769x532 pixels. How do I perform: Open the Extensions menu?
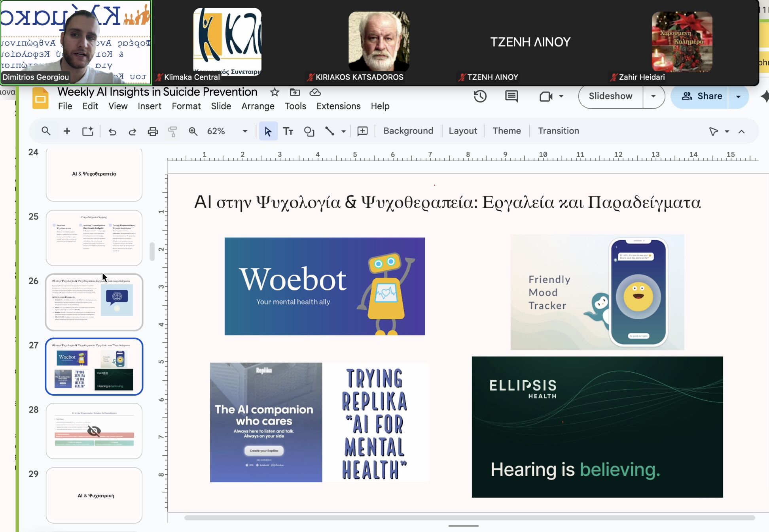[339, 106]
